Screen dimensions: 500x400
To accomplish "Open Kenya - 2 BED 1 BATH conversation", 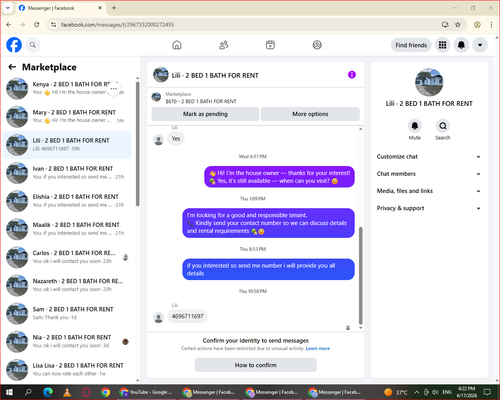I will coord(68,88).
